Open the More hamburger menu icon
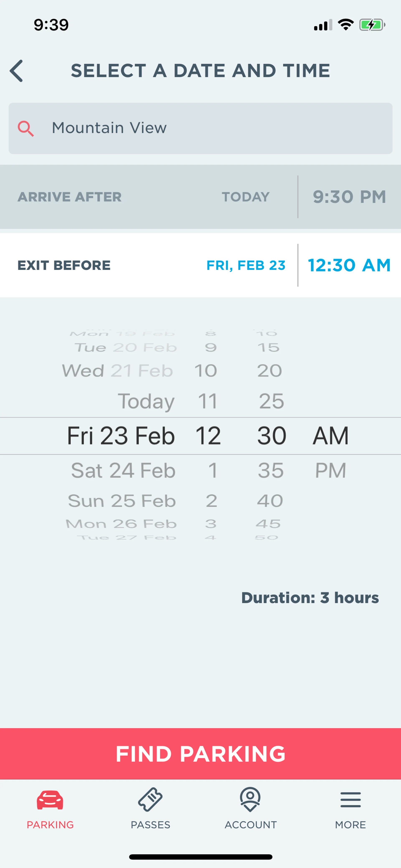Viewport: 401px width, 868px height. (x=350, y=800)
